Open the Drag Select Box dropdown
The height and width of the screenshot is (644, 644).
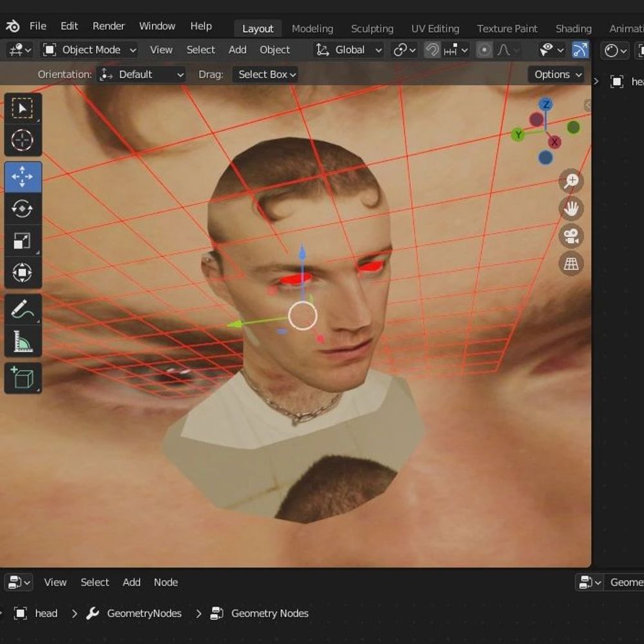pos(265,75)
